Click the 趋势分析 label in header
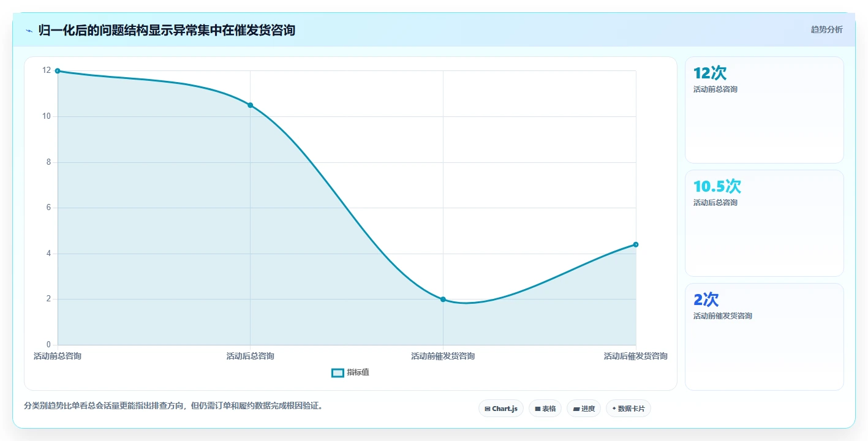 click(x=826, y=29)
